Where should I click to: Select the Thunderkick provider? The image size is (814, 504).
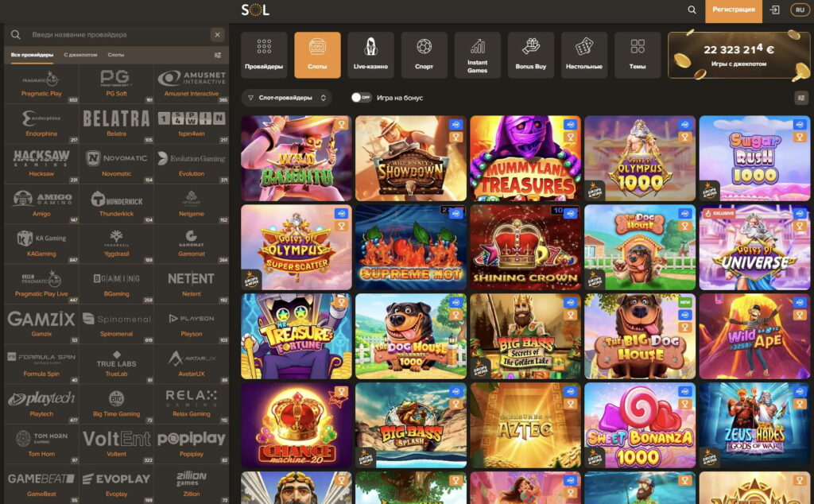coord(116,204)
